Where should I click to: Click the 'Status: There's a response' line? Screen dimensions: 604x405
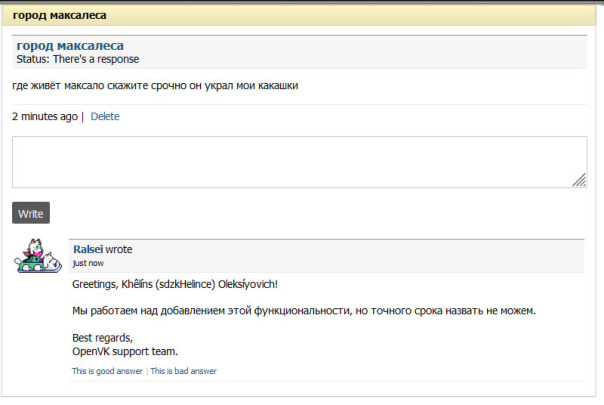pyautogui.click(x=77, y=59)
